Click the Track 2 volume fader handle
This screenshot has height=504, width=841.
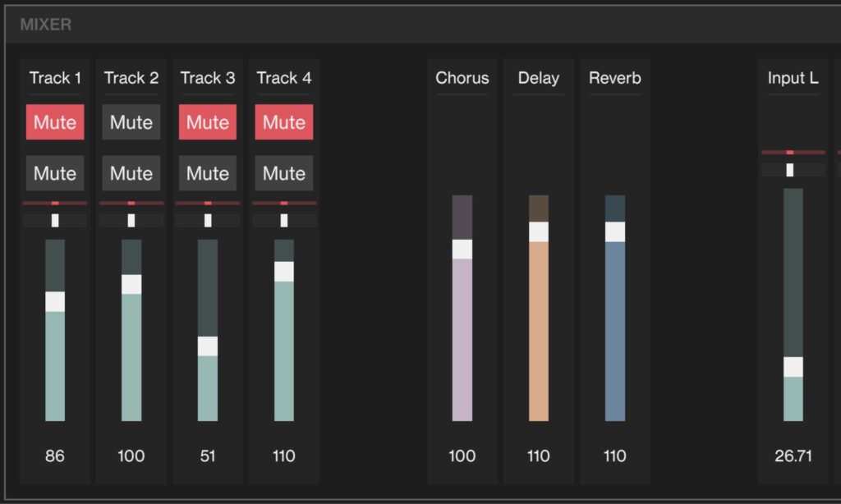(x=131, y=284)
